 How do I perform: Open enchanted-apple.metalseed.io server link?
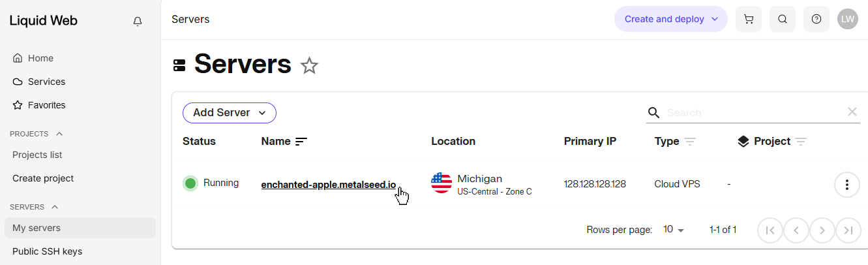tap(328, 184)
